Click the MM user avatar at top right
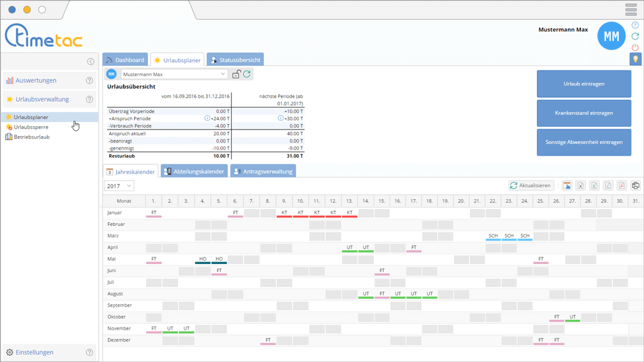644x362 pixels. point(611,36)
